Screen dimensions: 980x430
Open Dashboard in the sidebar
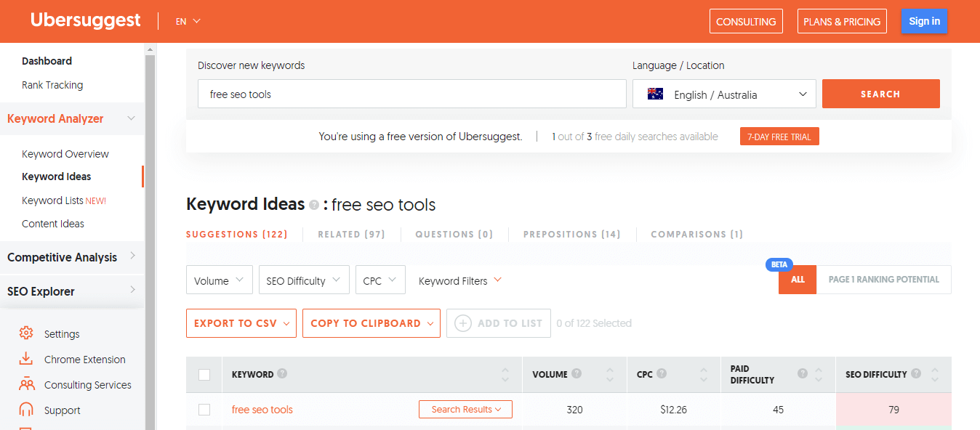coord(47,61)
